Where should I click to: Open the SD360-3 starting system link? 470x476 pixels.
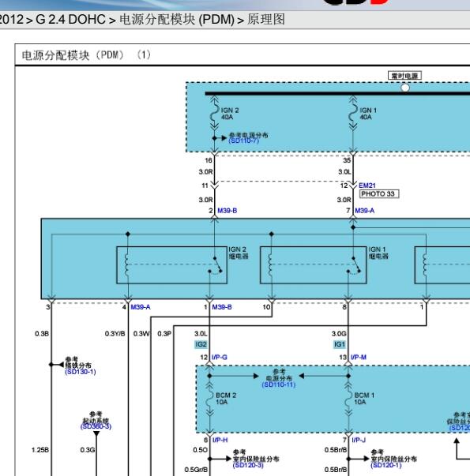(96, 426)
